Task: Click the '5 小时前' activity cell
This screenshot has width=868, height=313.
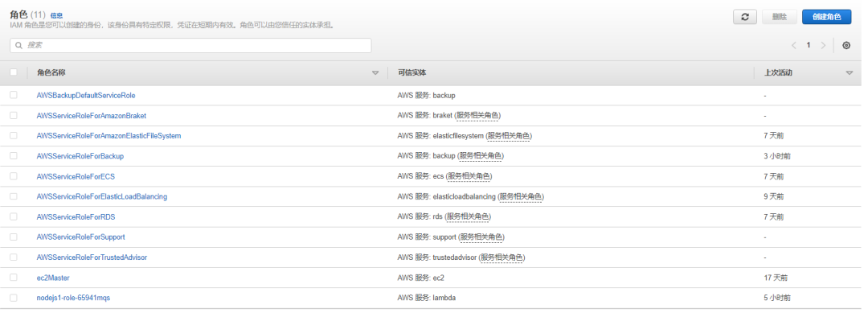Action: pos(777,298)
